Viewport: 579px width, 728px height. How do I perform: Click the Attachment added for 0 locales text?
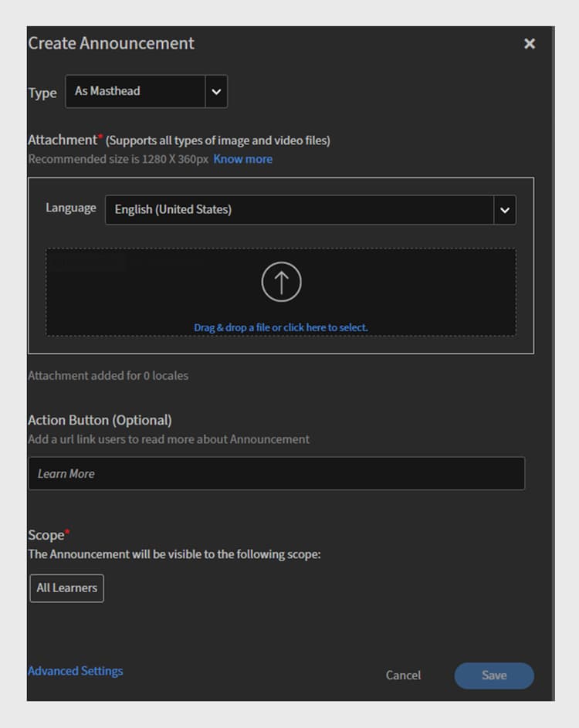[108, 376]
